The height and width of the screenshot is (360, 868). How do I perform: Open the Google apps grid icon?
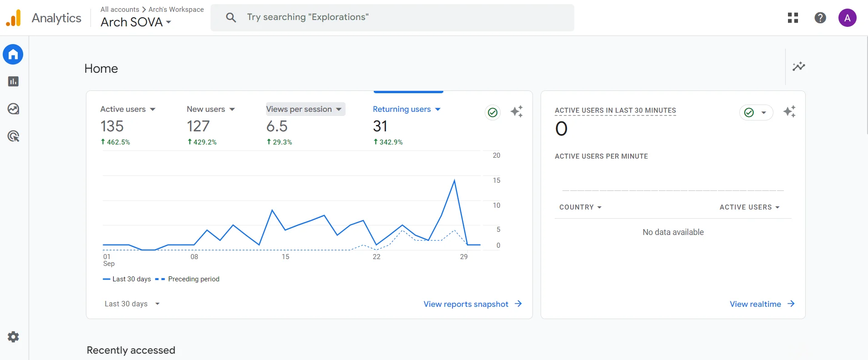[793, 18]
